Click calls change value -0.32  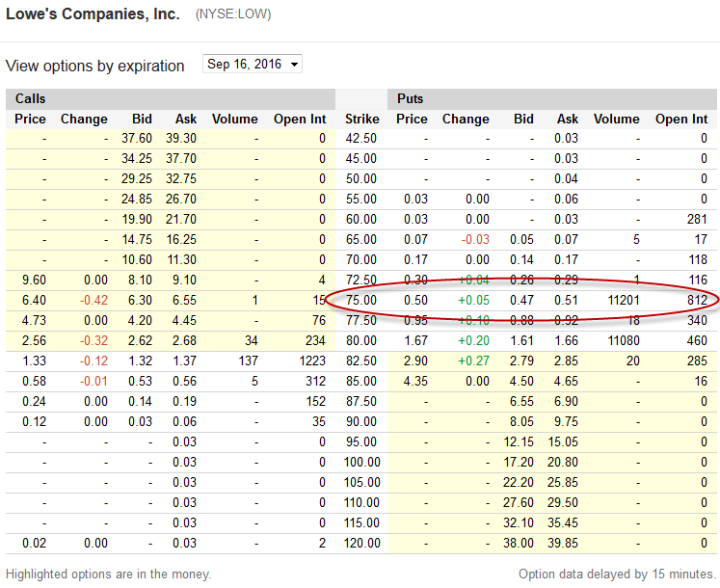point(93,340)
